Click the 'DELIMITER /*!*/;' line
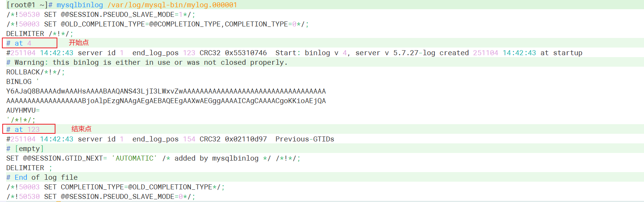Viewport: 644px width, 202px height. pos(39,34)
